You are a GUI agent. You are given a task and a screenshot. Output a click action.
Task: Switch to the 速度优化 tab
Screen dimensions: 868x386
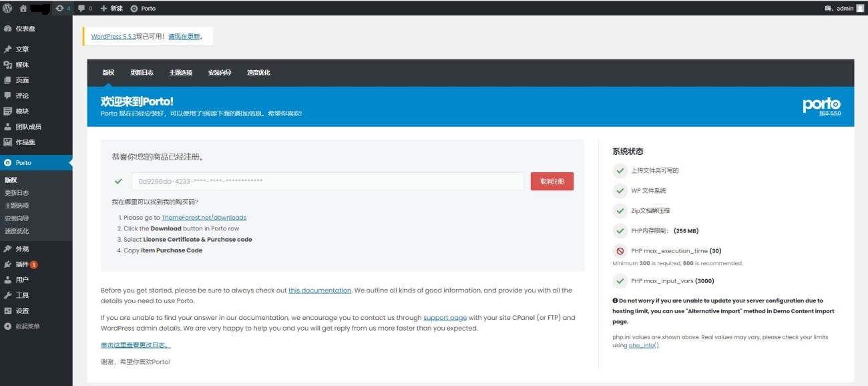coord(258,72)
